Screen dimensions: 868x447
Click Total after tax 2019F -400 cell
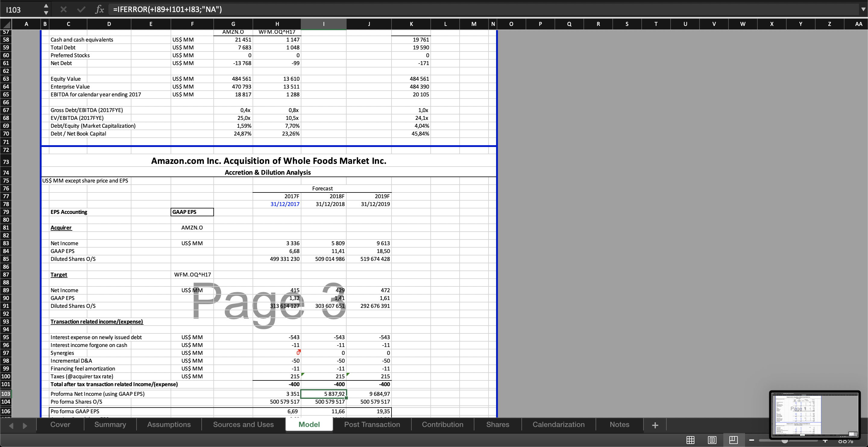tap(369, 384)
